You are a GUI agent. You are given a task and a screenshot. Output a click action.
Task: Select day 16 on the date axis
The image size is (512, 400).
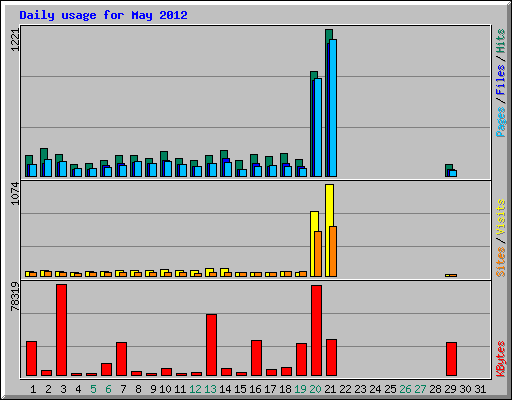[x=255, y=389]
